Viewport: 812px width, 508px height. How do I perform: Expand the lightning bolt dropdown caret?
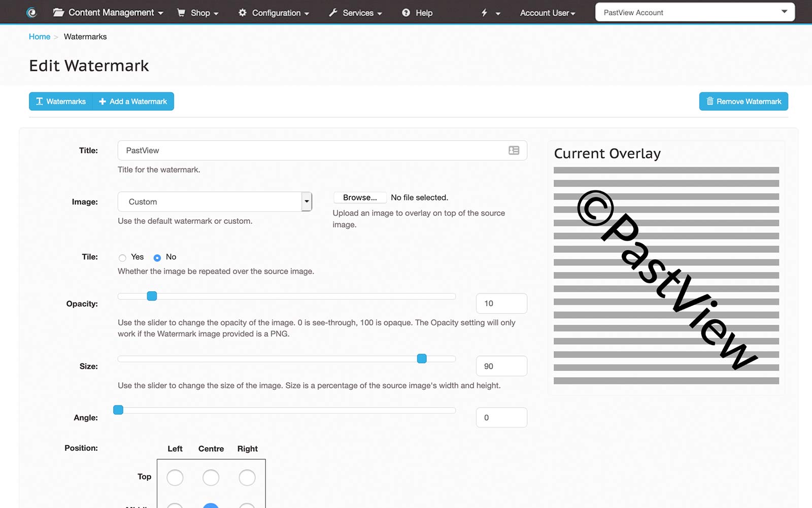click(498, 14)
